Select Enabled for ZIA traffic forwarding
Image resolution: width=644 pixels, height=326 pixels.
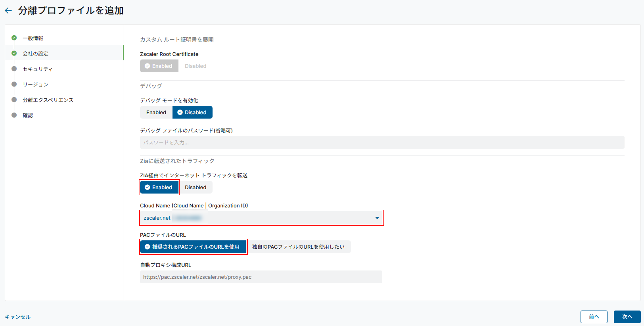coord(159,188)
